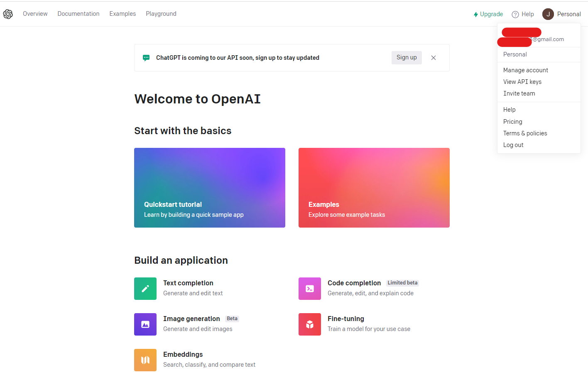Open the Quickstart tutorial card
The height and width of the screenshot is (385, 588).
210,188
